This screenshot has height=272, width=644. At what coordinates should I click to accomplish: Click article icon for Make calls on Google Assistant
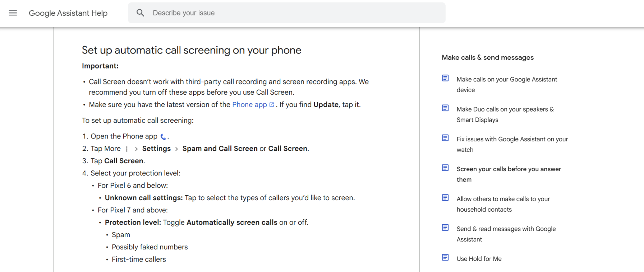(x=445, y=78)
